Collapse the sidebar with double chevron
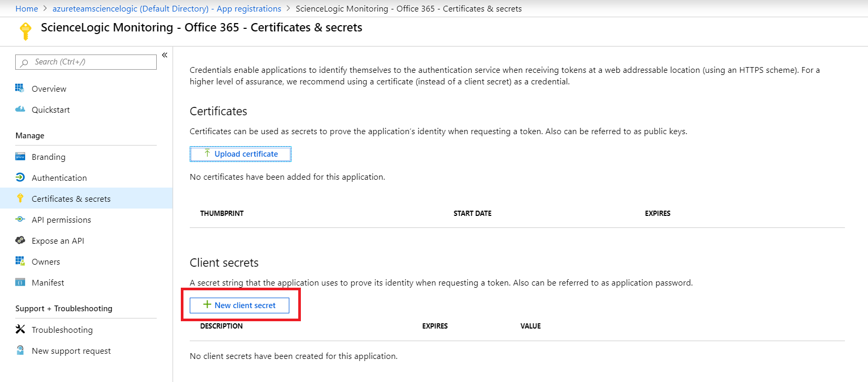Image resolution: width=868 pixels, height=382 pixels. [x=165, y=55]
